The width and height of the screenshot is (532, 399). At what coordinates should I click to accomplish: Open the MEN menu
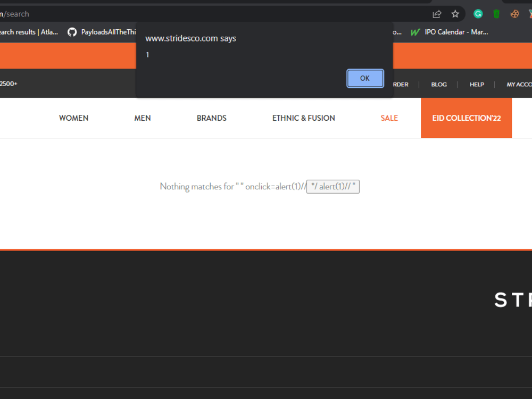pos(143,118)
